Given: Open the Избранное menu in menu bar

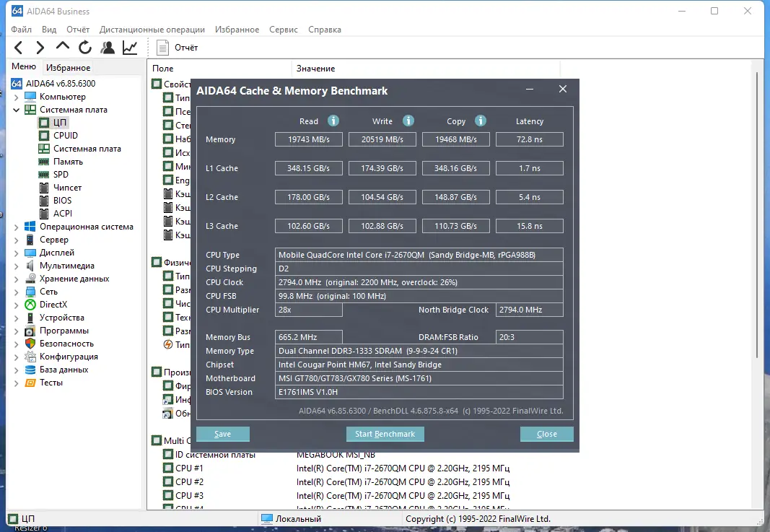Looking at the screenshot, I should [x=237, y=30].
